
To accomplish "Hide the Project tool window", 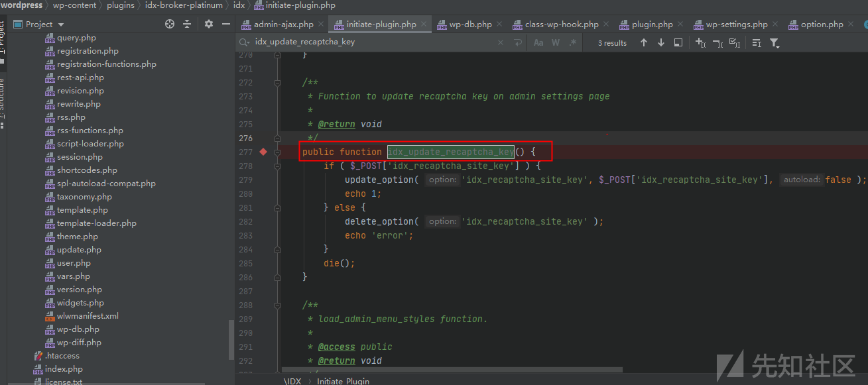I will click(x=226, y=24).
